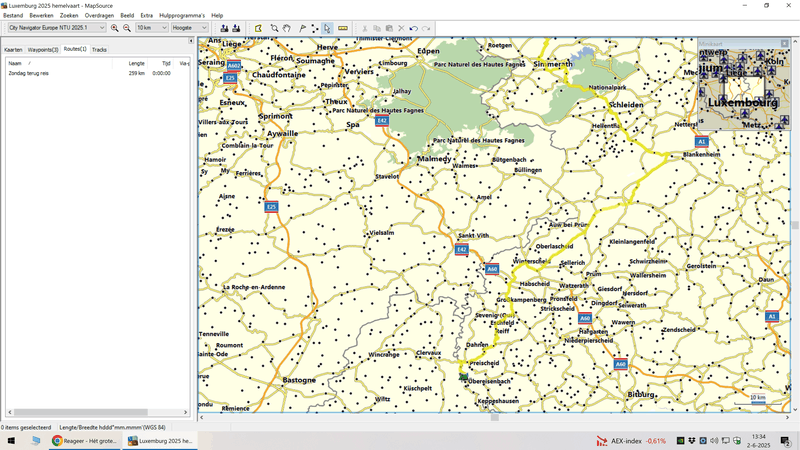Collapse the left panel with arrow button
This screenshot has height=450, width=800.
click(191, 41)
